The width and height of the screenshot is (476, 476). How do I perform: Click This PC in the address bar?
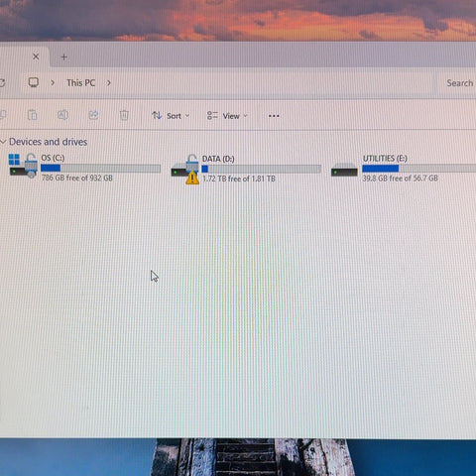(81, 82)
